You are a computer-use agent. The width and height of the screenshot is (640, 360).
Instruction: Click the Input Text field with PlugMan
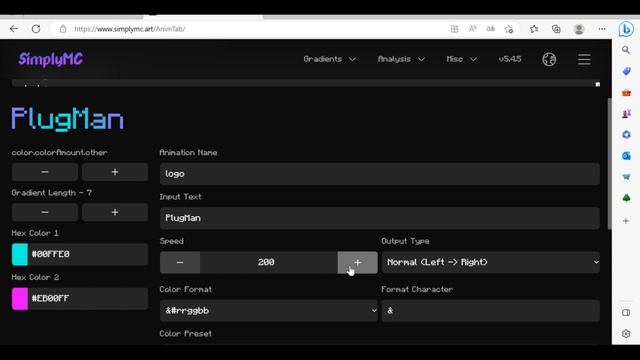pyautogui.click(x=380, y=218)
